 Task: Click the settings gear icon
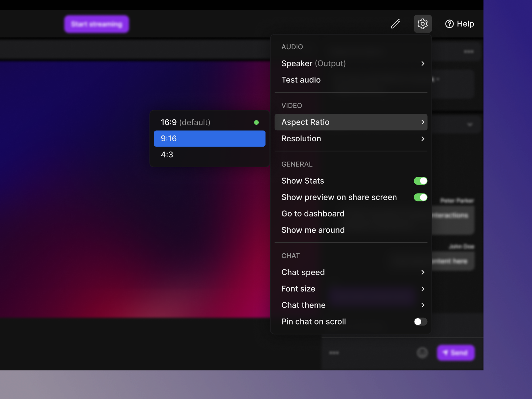[x=423, y=24]
